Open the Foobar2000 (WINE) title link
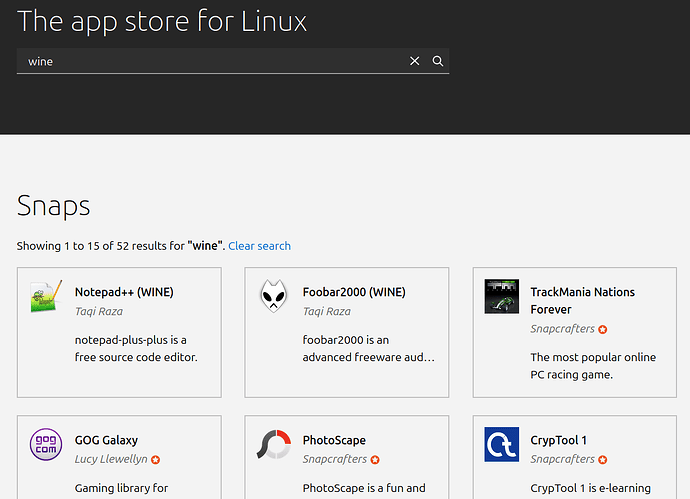The image size is (690, 499). pyautogui.click(x=354, y=293)
